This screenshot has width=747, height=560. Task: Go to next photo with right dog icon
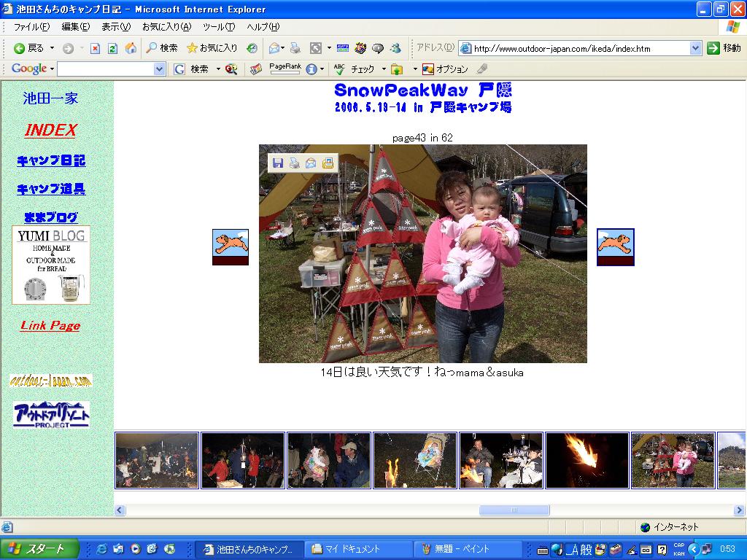[x=616, y=246]
